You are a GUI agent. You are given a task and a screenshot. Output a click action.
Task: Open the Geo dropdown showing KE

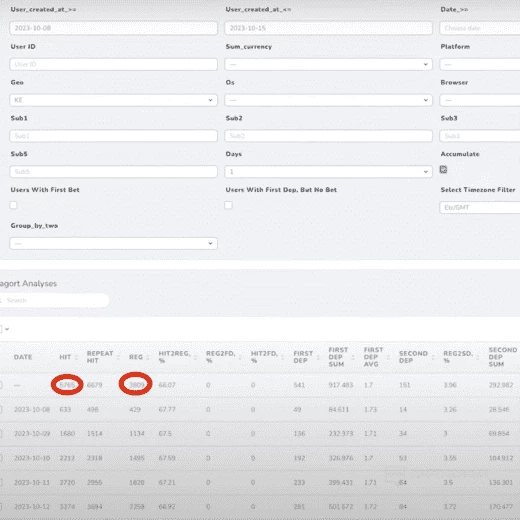coord(113,100)
